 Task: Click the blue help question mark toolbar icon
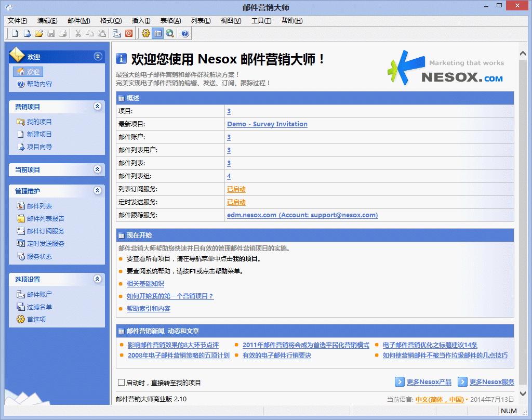pos(185,33)
